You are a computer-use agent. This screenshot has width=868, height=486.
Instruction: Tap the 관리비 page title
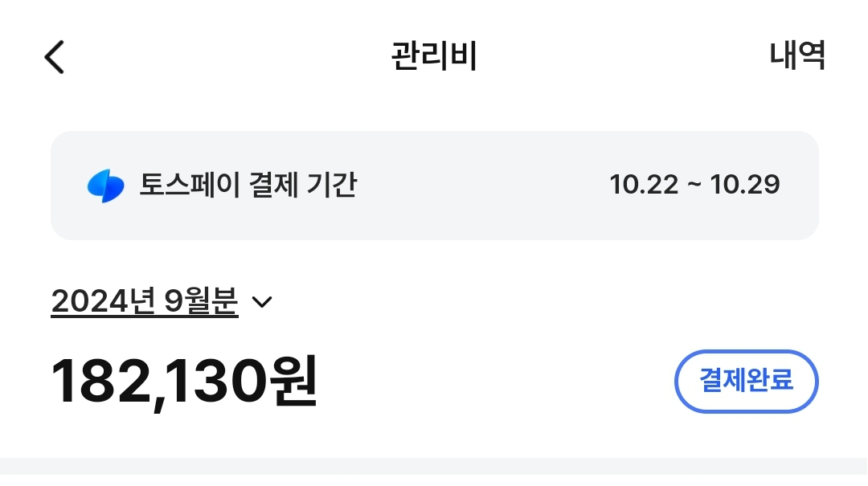click(x=434, y=56)
